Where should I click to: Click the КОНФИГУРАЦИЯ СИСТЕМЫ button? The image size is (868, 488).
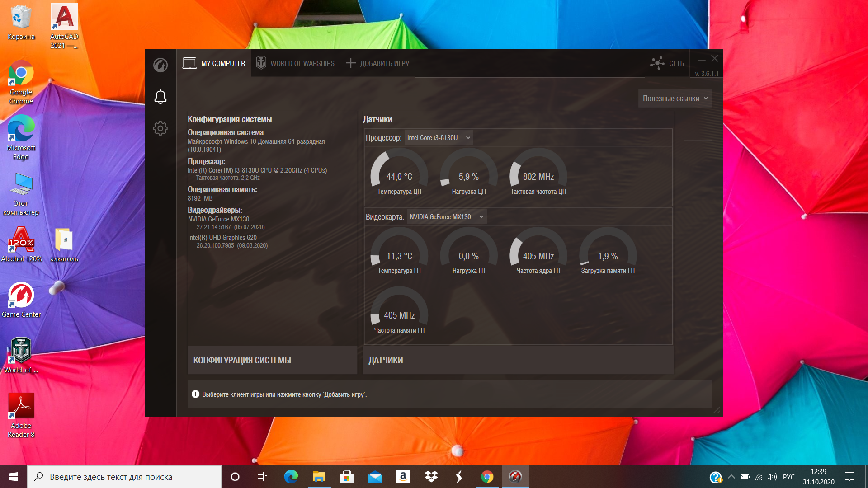coord(272,360)
